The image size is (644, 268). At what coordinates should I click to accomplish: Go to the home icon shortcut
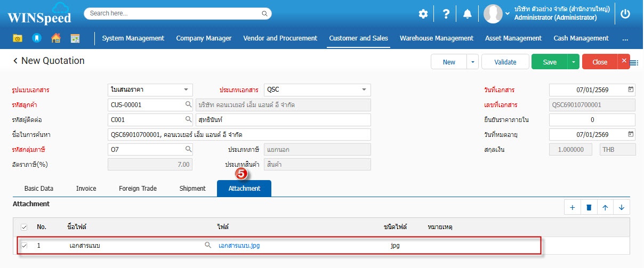tap(55, 38)
